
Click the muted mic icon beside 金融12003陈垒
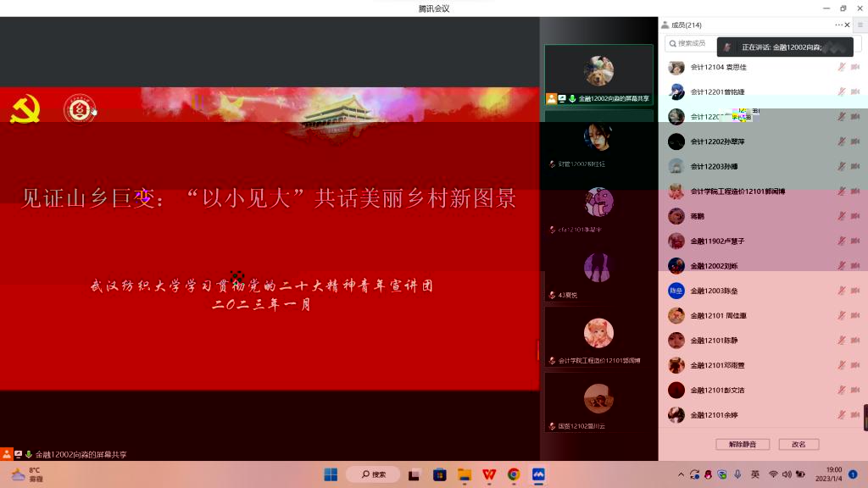842,291
